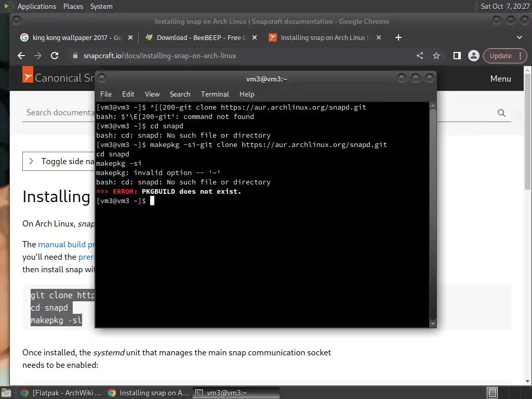This screenshot has height=399, width=532.
Task: Open System menu in top panel
Action: pos(101,6)
